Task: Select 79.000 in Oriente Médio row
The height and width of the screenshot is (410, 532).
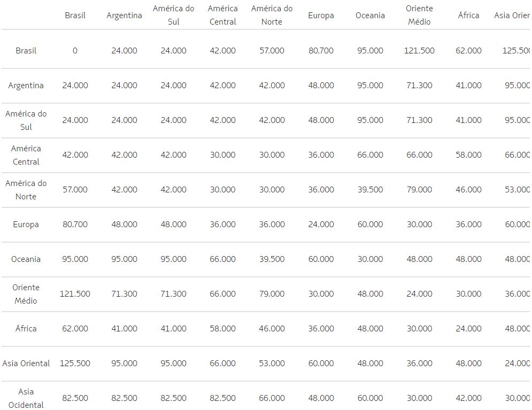Action: [272, 293]
